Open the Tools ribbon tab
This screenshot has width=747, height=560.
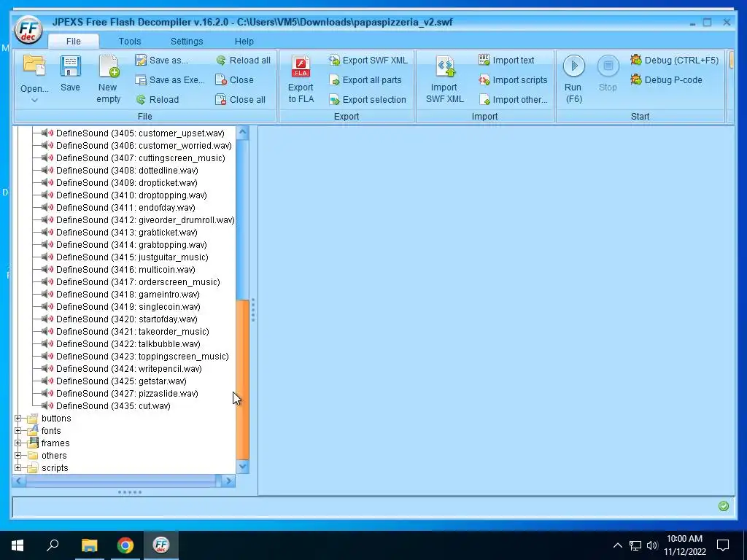[x=130, y=42]
